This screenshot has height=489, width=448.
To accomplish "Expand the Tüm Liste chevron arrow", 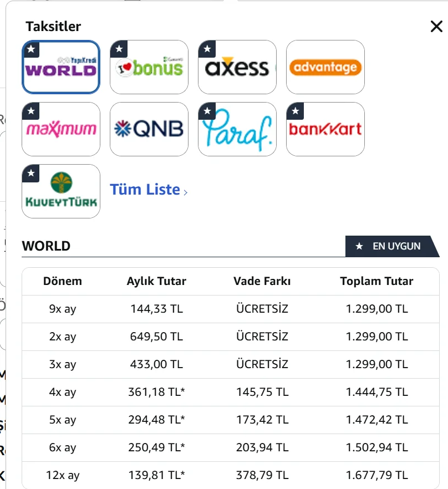I will (186, 192).
